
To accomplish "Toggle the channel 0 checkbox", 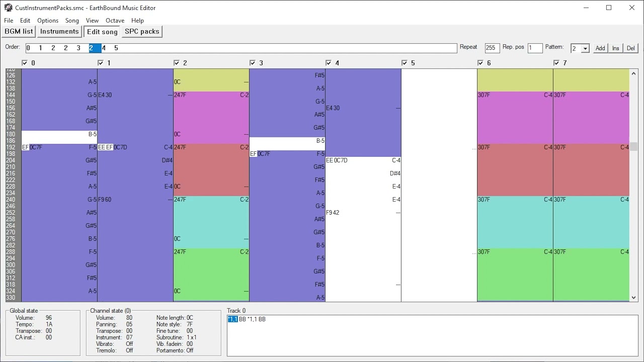I will pyautogui.click(x=25, y=63).
